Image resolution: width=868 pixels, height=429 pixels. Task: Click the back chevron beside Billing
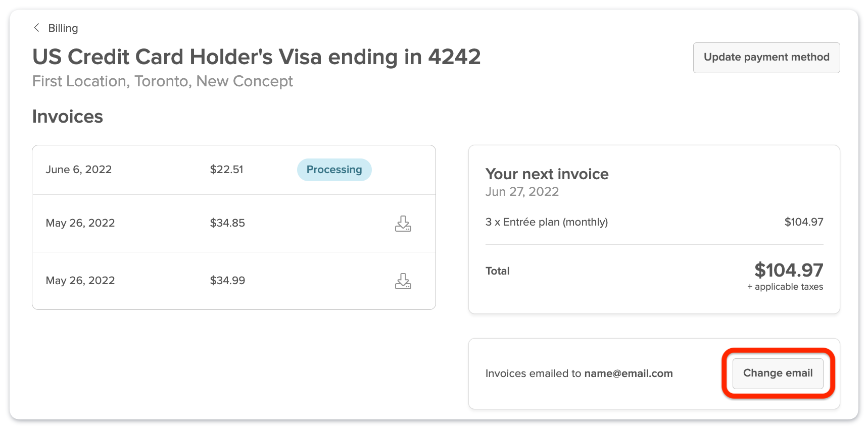(36, 28)
